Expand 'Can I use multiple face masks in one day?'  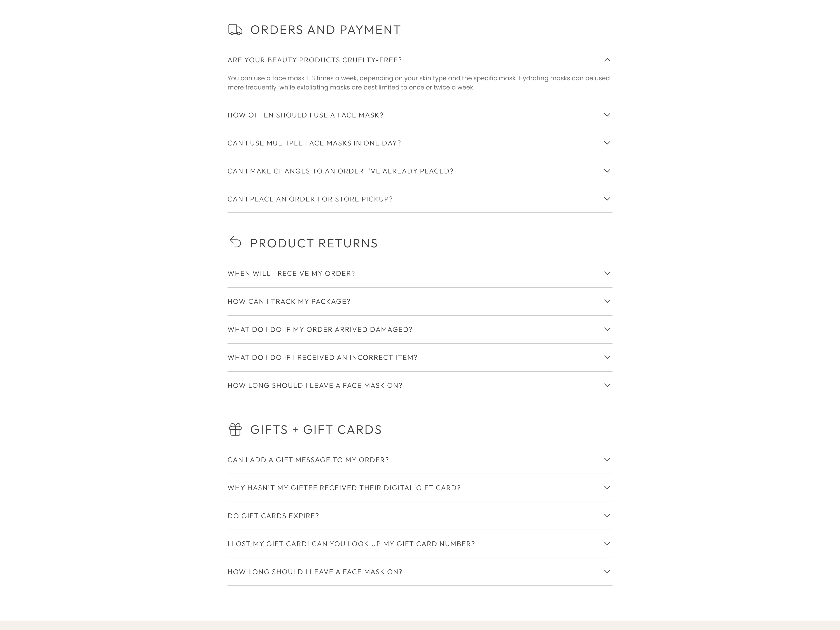pos(314,143)
